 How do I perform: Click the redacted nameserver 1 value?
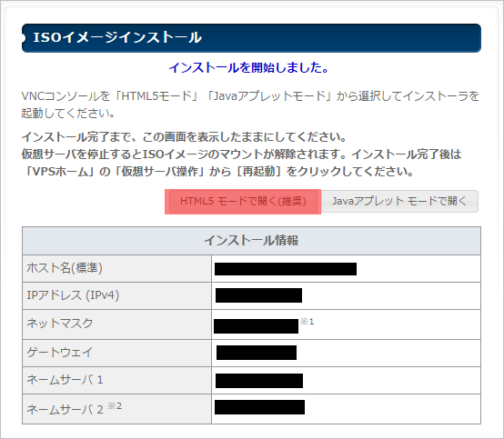[259, 381]
